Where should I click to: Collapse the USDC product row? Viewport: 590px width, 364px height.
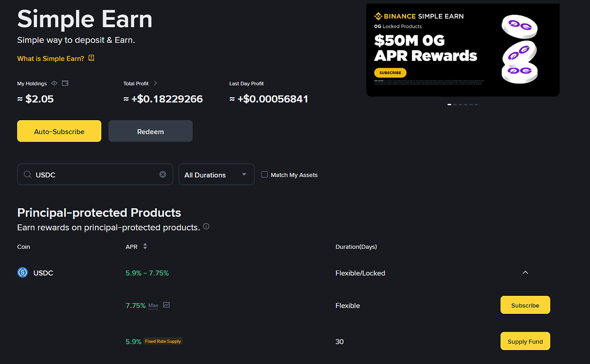point(525,273)
